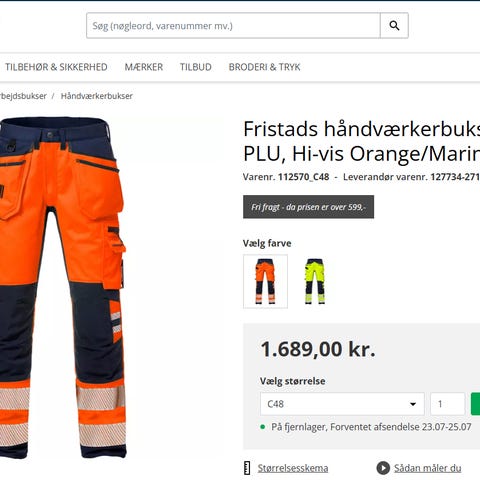This screenshot has height=480, width=480.
Task: Open the Arbejdsbukser breadcrumb link
Action: coord(23,96)
